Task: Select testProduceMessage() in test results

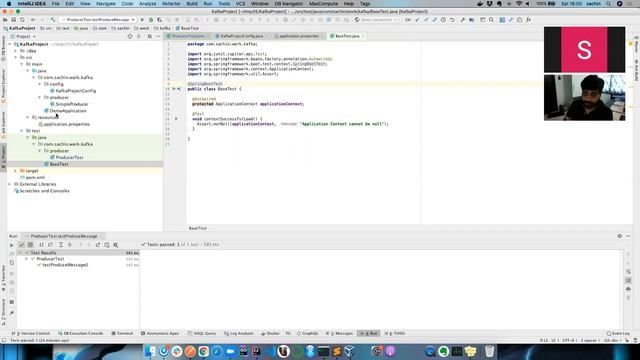Action: coord(65,265)
